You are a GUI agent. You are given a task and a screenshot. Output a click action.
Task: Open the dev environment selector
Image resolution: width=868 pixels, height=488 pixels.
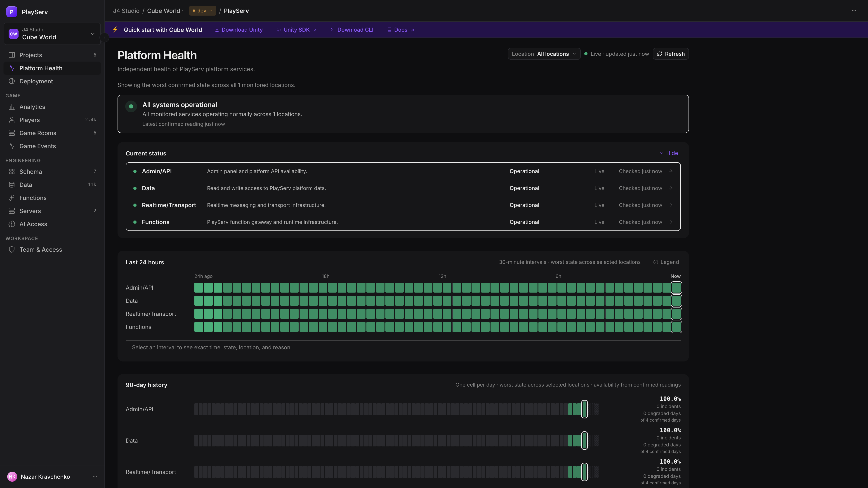pos(203,11)
